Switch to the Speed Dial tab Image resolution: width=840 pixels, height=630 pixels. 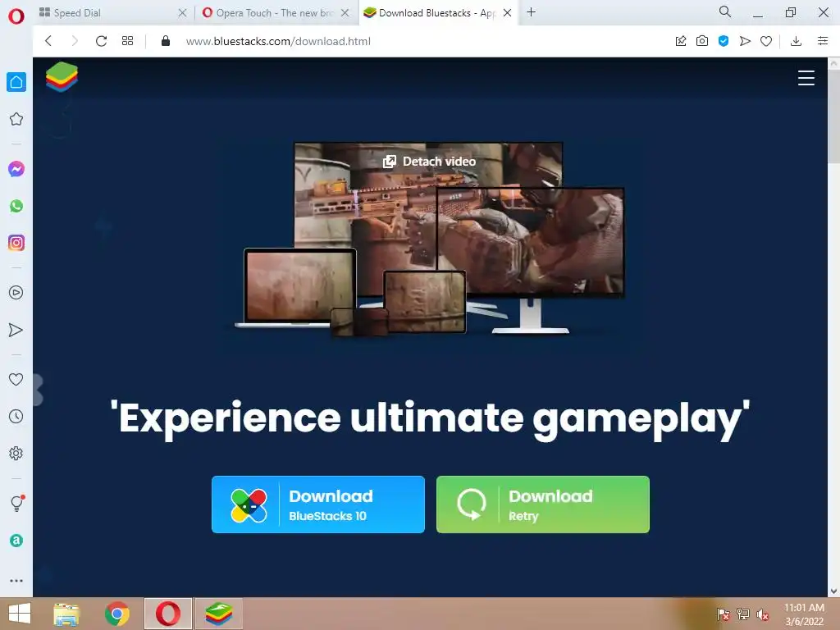point(113,13)
